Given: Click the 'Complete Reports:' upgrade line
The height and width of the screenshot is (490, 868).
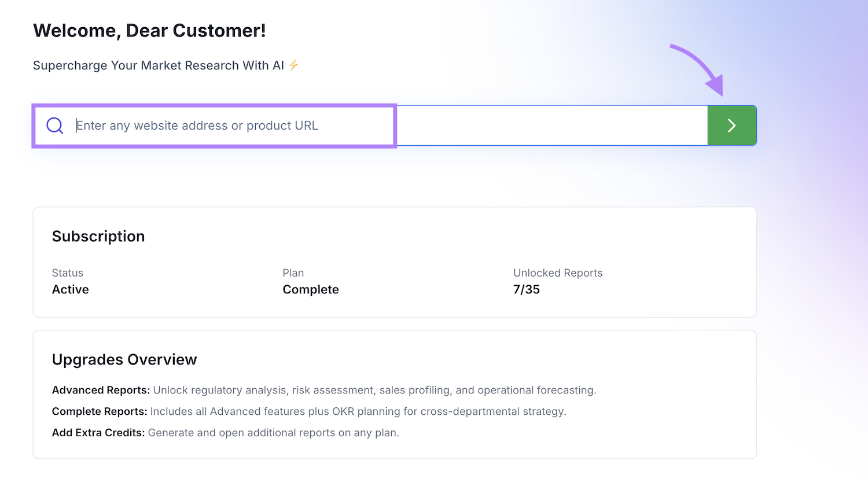Looking at the screenshot, I should click(309, 411).
